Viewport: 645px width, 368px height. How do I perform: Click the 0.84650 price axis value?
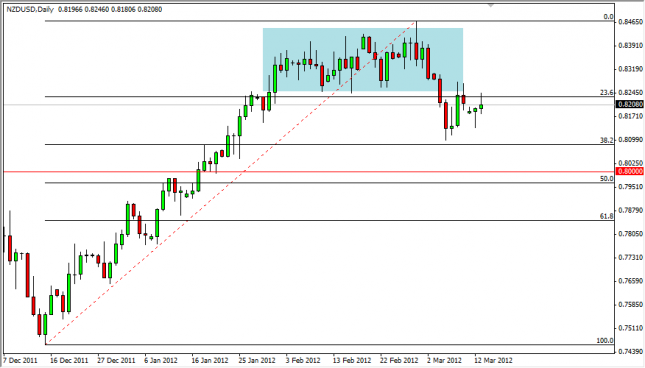coord(630,21)
